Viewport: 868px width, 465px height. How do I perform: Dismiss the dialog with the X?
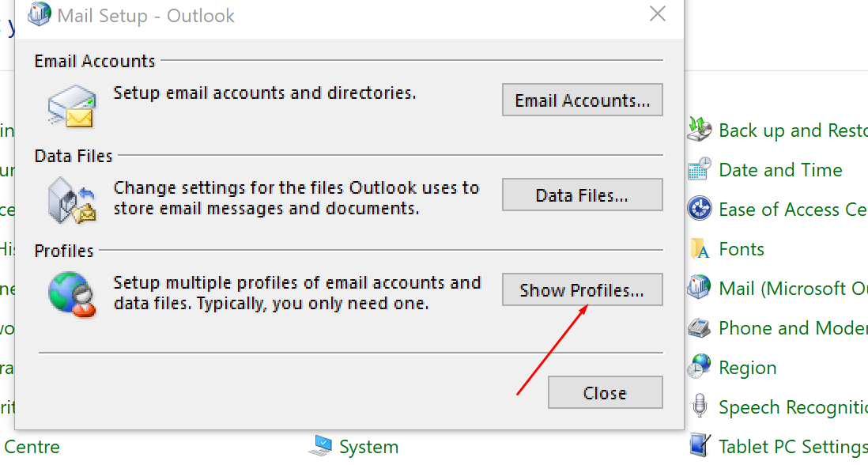point(657,13)
